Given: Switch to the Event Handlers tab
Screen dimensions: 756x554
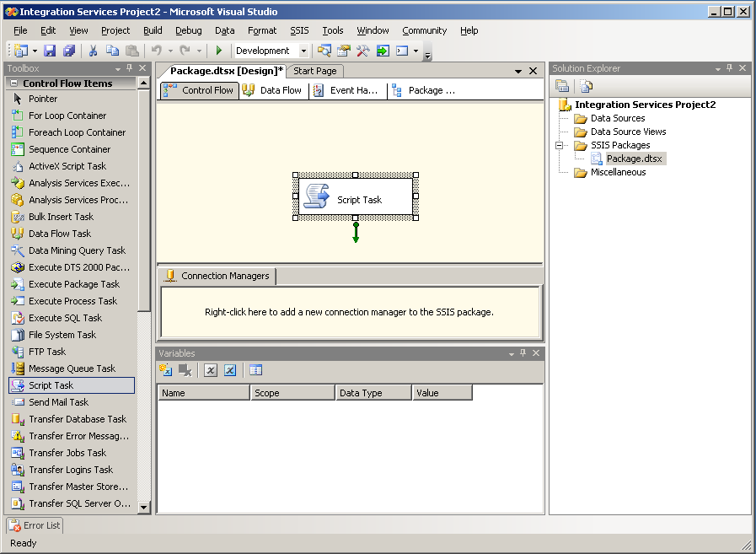Looking at the screenshot, I should [x=346, y=90].
